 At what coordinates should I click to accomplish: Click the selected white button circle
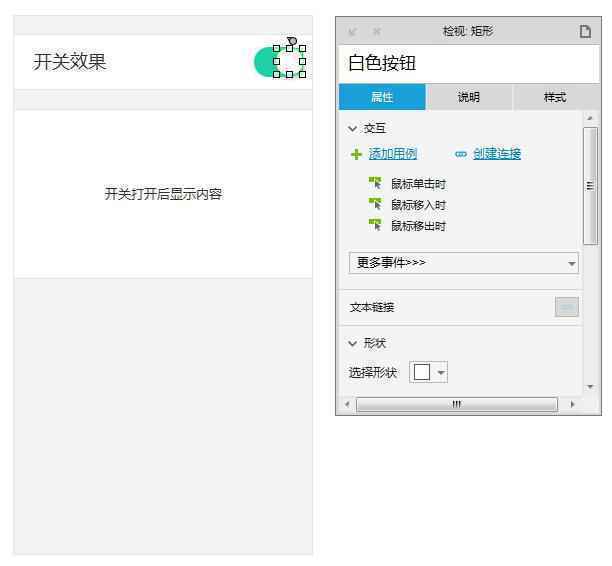(289, 61)
